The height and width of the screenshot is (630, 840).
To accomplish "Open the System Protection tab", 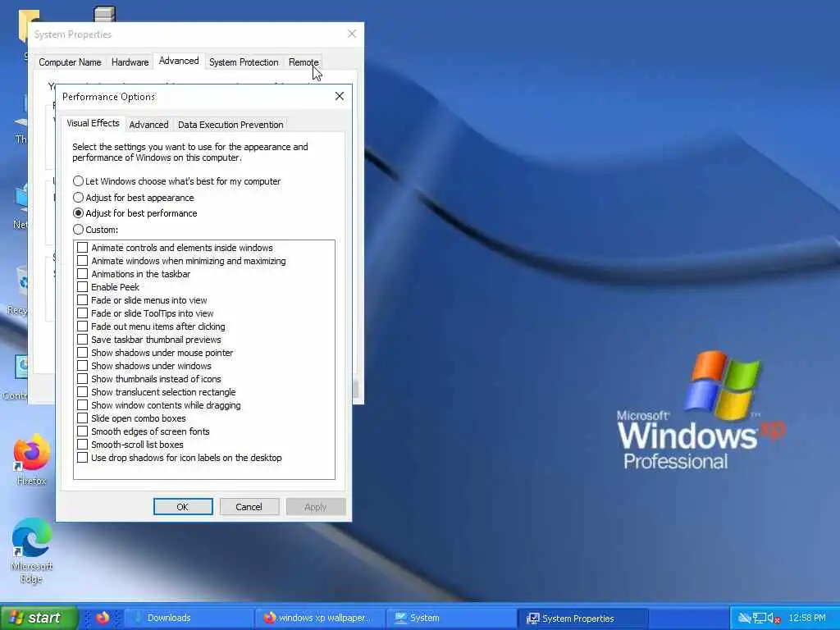I will [x=244, y=62].
